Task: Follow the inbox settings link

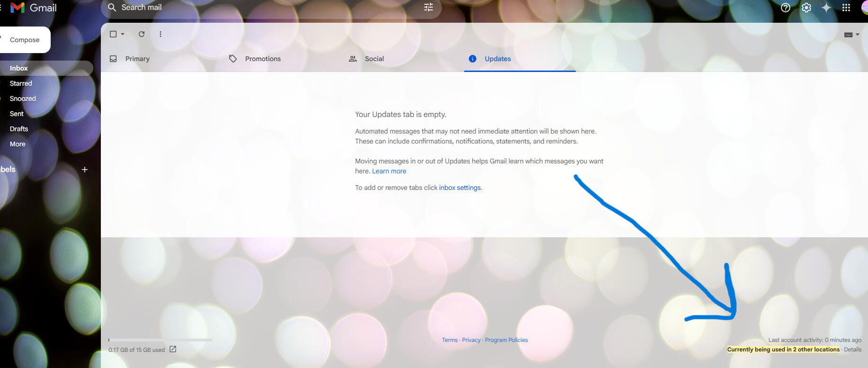Action: pos(459,188)
